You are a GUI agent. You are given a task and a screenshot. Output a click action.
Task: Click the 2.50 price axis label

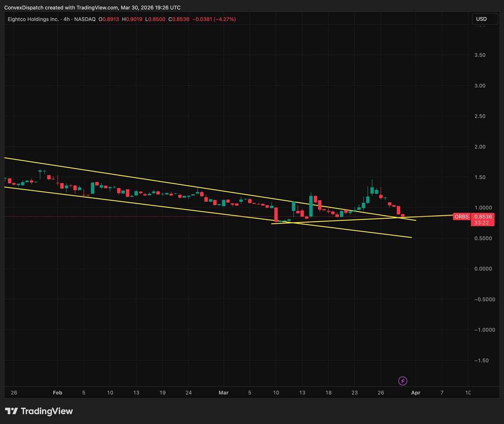[x=480, y=116]
